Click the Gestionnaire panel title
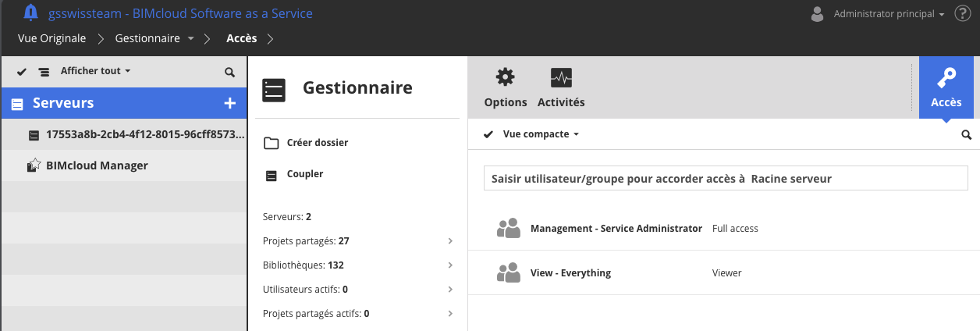 (357, 88)
